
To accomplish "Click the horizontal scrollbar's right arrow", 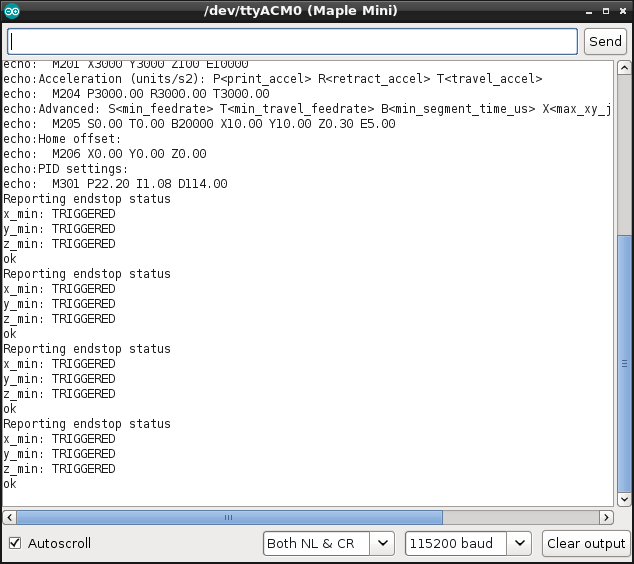I will pyautogui.click(x=606, y=518).
